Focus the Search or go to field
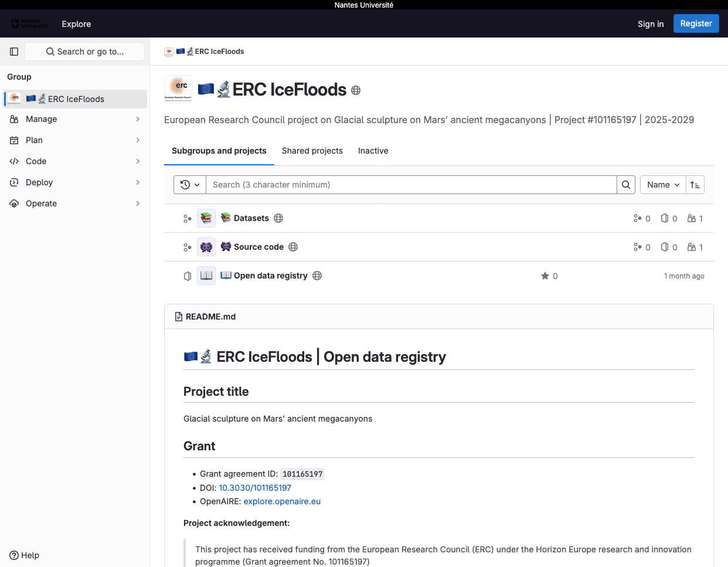Image resolution: width=728 pixels, height=567 pixels. point(85,52)
